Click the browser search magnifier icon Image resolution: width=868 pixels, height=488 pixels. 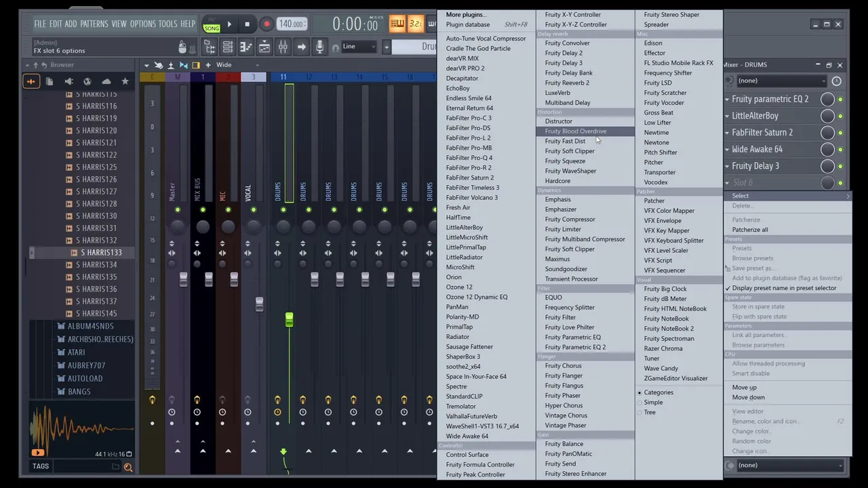127,466
